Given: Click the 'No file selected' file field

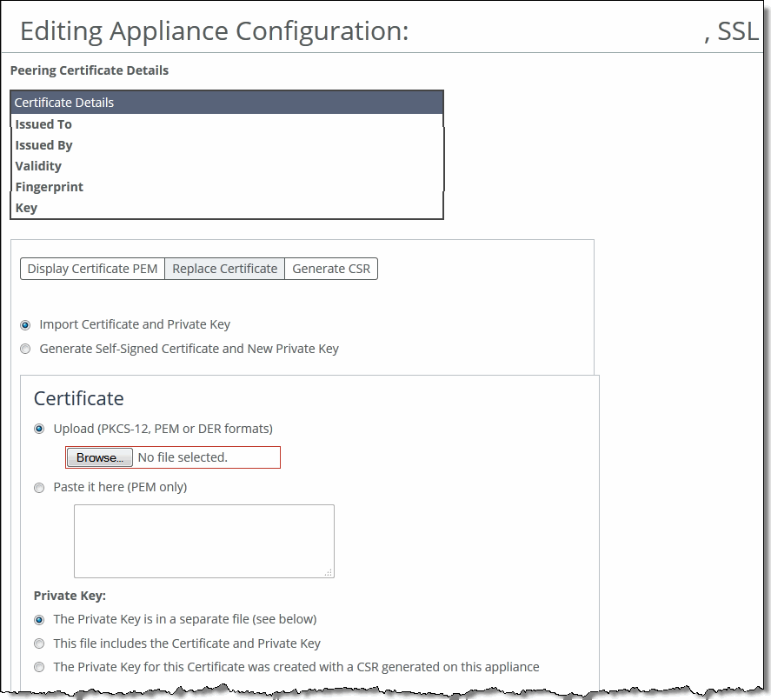Looking at the screenshot, I should 205,457.
